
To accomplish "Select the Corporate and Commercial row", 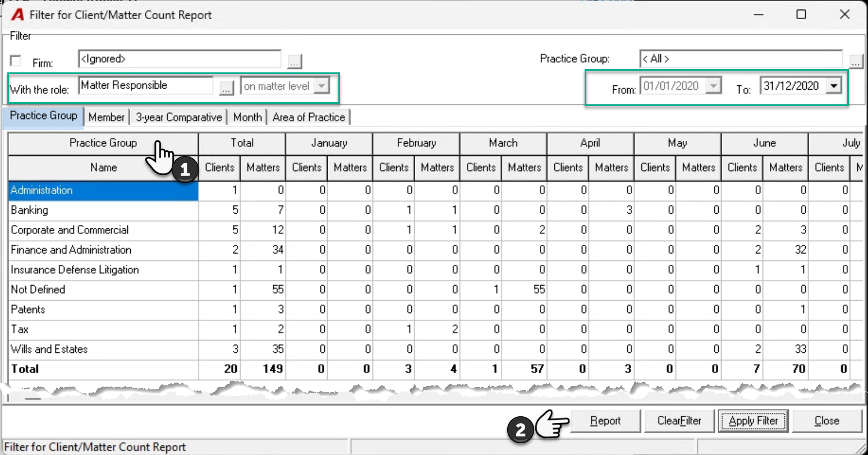I will [103, 230].
